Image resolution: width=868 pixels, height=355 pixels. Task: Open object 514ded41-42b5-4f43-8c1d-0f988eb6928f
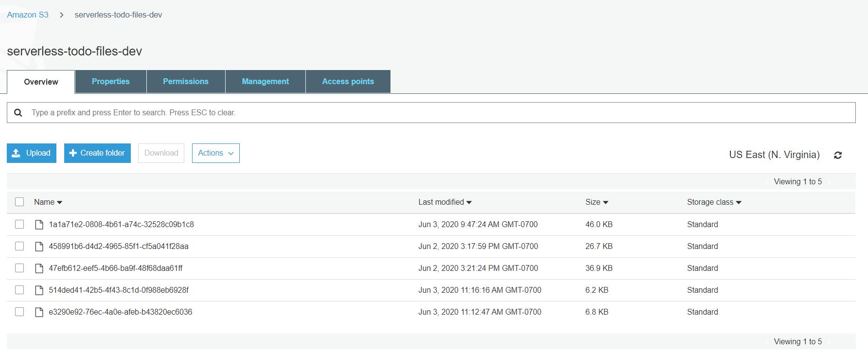click(x=119, y=290)
